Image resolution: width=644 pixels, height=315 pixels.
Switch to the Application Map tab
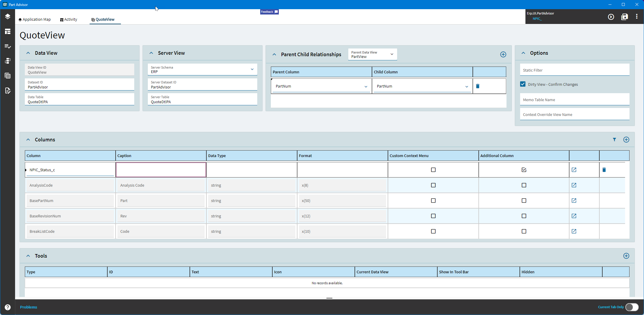click(x=35, y=20)
